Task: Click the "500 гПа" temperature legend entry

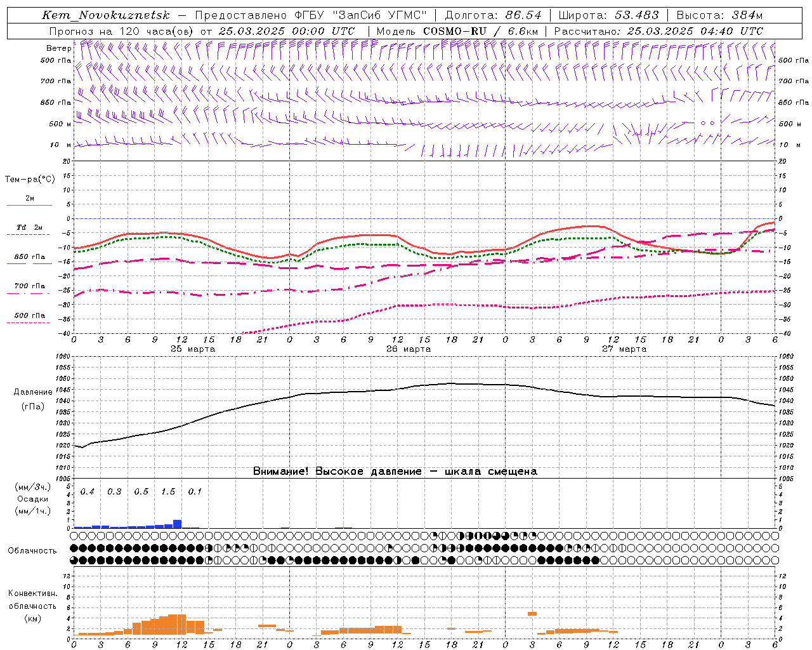Action: [30, 315]
